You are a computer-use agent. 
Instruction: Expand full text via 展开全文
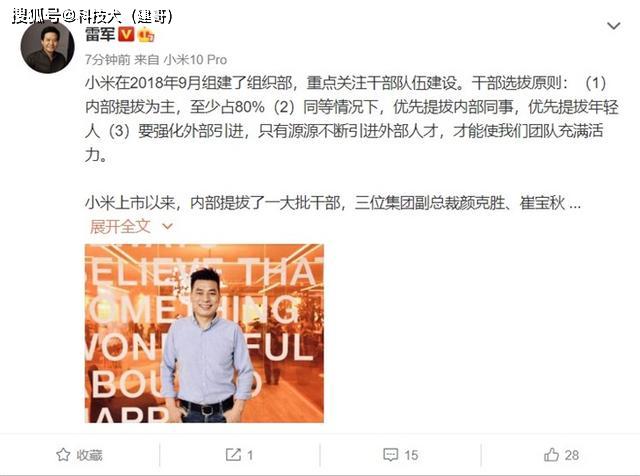(120, 226)
